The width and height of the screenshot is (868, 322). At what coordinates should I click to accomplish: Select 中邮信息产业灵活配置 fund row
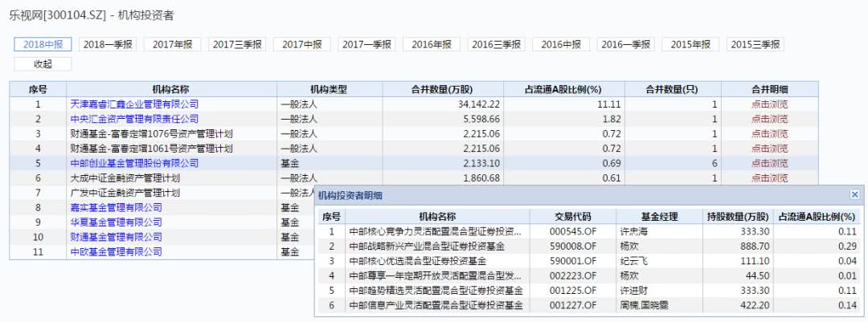click(x=590, y=305)
